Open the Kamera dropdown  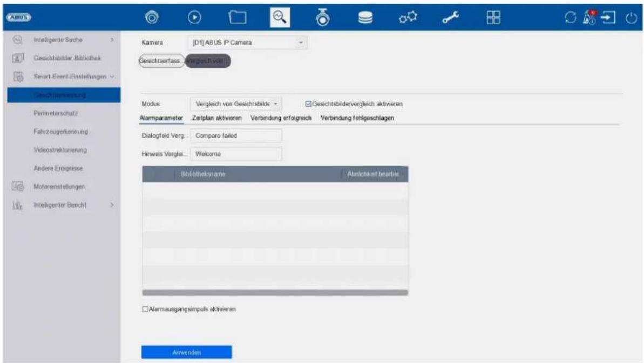247,42
